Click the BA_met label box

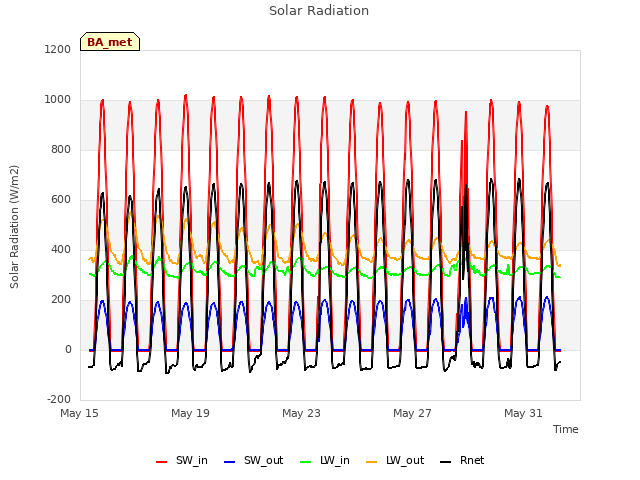[x=110, y=42]
